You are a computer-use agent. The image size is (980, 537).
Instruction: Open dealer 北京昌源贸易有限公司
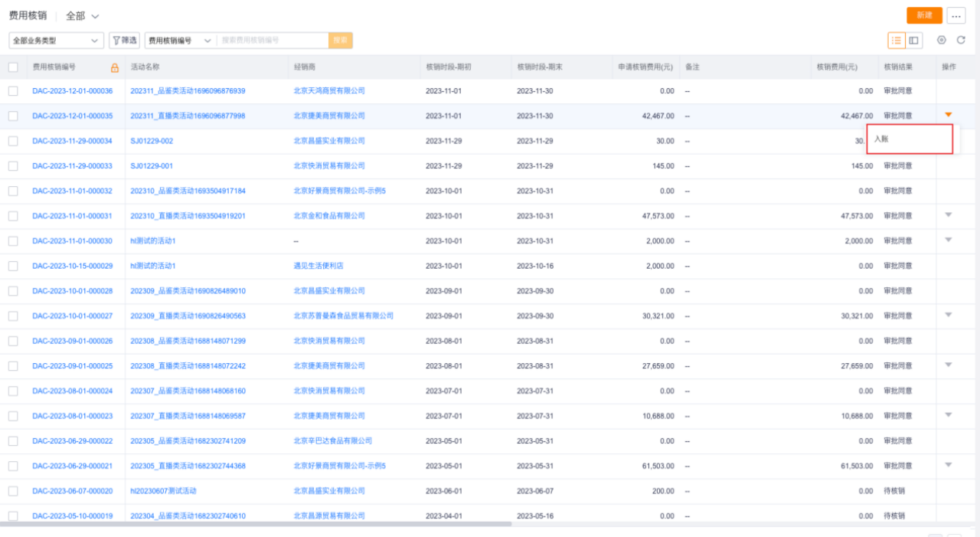[x=329, y=516]
